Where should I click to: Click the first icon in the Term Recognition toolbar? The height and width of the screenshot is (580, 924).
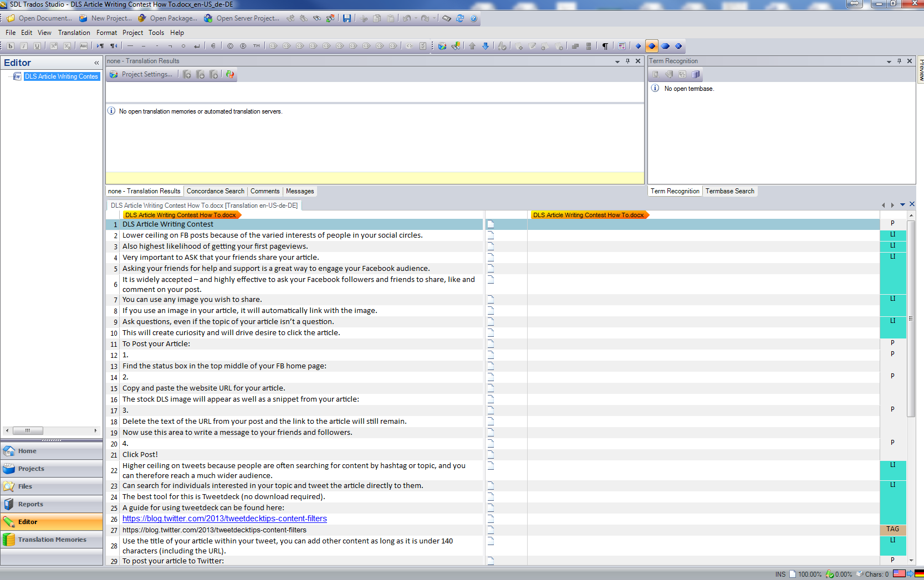coord(656,74)
